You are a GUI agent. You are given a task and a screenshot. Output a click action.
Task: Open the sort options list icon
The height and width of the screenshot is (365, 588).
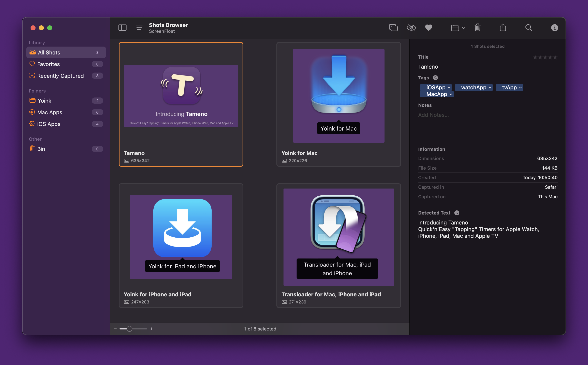tap(139, 28)
